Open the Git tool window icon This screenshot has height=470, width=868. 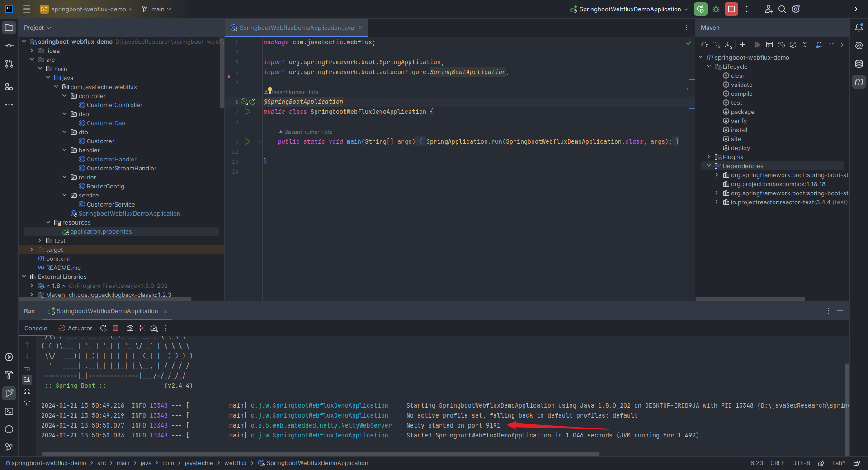point(9,447)
